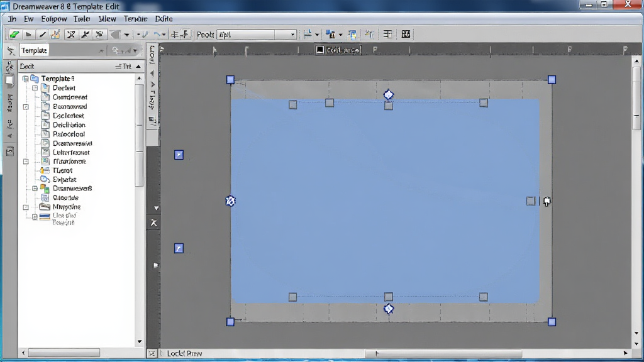Expand the Deefert tree node
The image size is (644, 362).
(35, 88)
